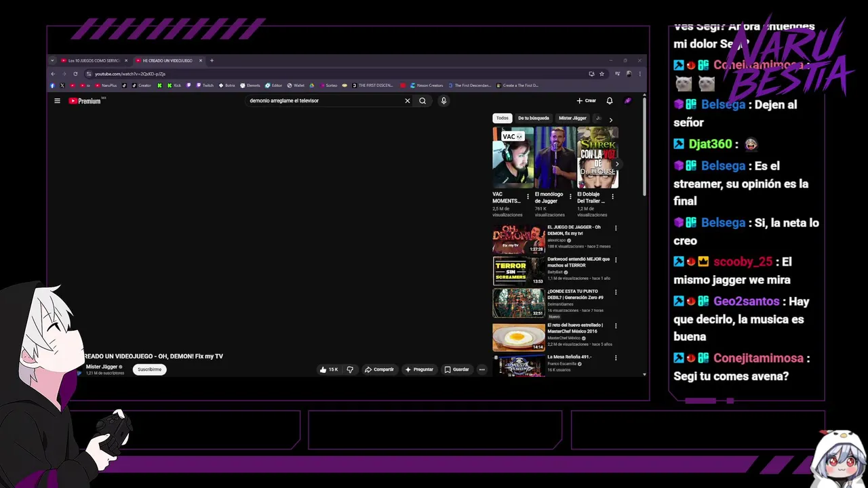
Task: Select the 'Míster Jägger' filter chip
Action: point(572,118)
